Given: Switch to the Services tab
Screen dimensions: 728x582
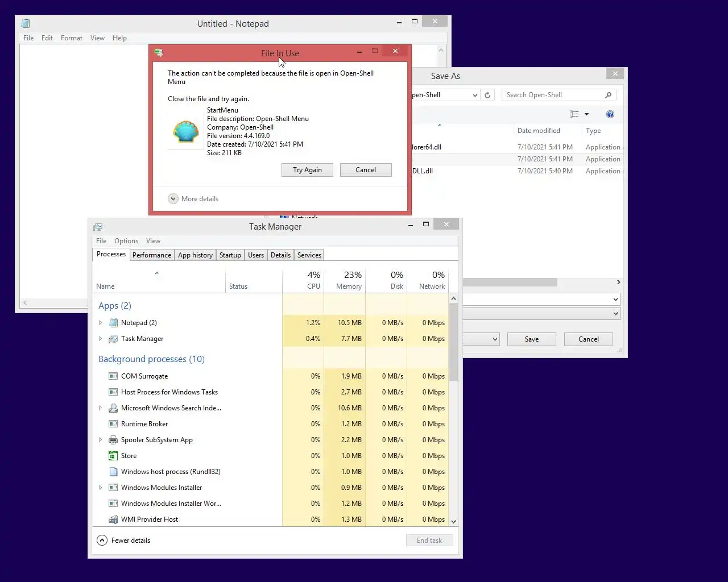Looking at the screenshot, I should (x=309, y=255).
